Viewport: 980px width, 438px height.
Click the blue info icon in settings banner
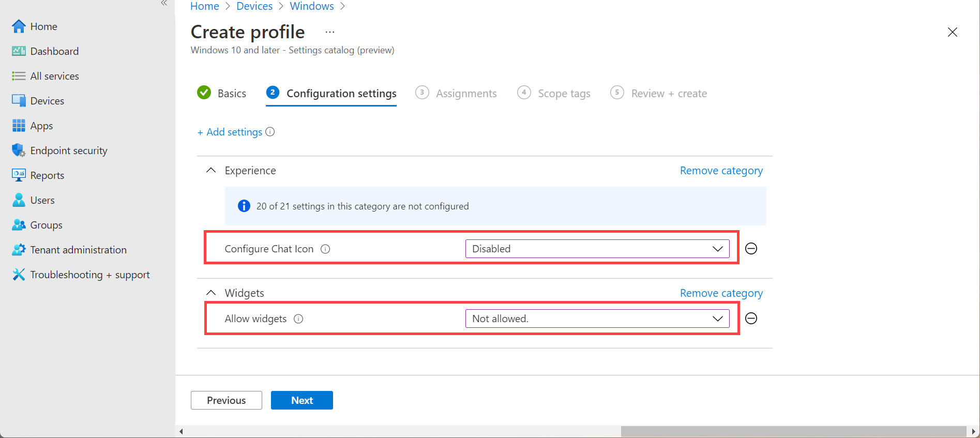pyautogui.click(x=244, y=206)
